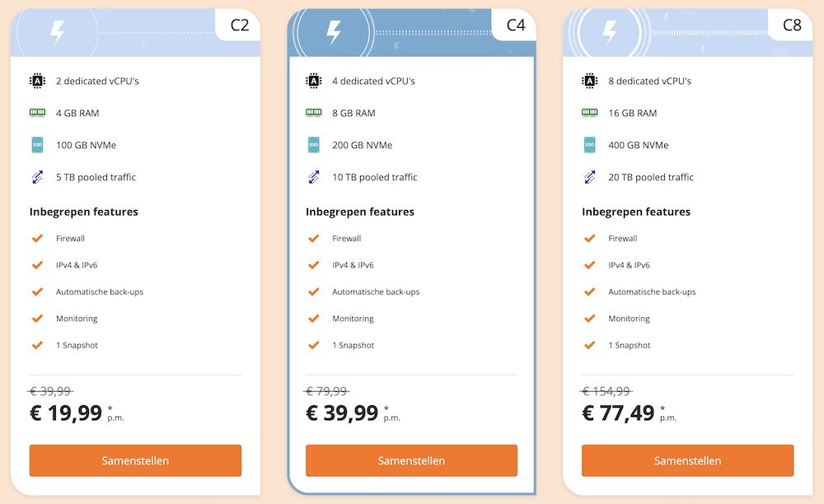Click the Firewall checkmark in C2 plan
This screenshot has width=824, height=504.
[x=37, y=239]
